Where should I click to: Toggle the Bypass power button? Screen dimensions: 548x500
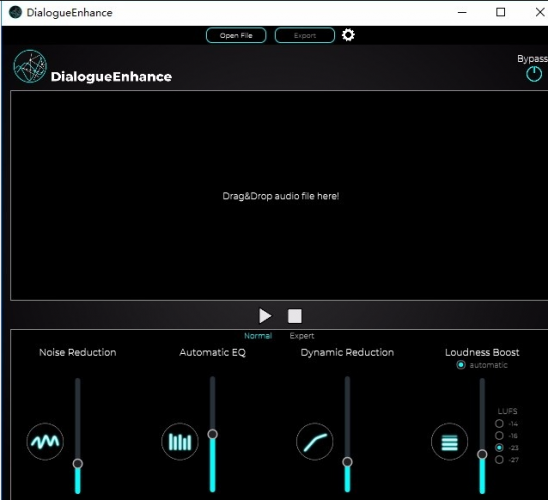tap(534, 74)
